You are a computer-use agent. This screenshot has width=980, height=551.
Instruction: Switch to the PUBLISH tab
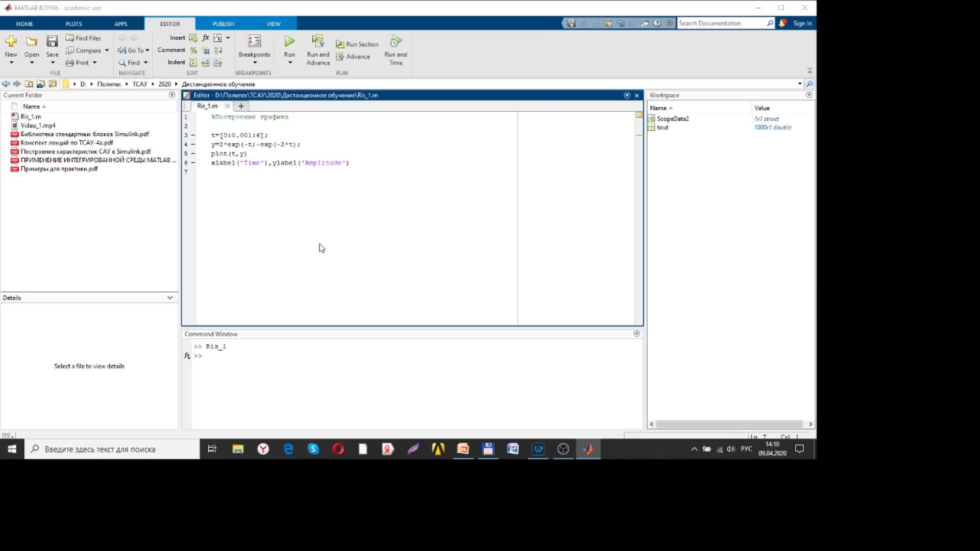point(224,23)
